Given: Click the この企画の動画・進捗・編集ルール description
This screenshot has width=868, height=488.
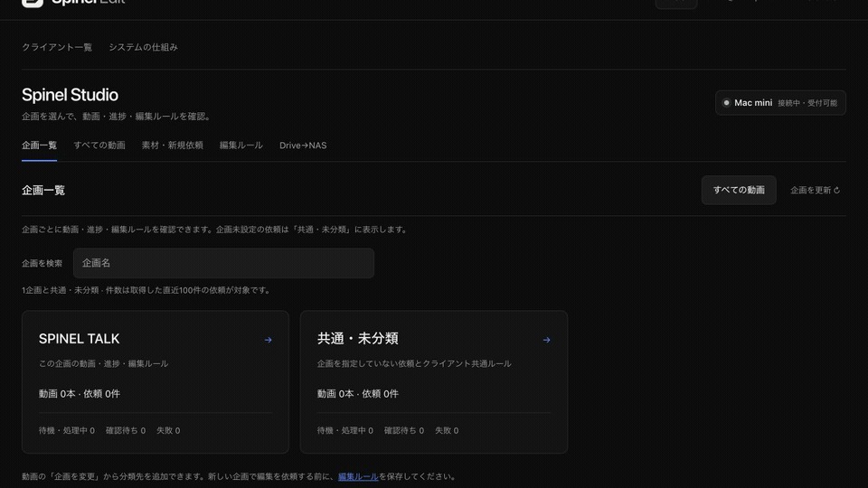Looking at the screenshot, I should click(x=103, y=363).
